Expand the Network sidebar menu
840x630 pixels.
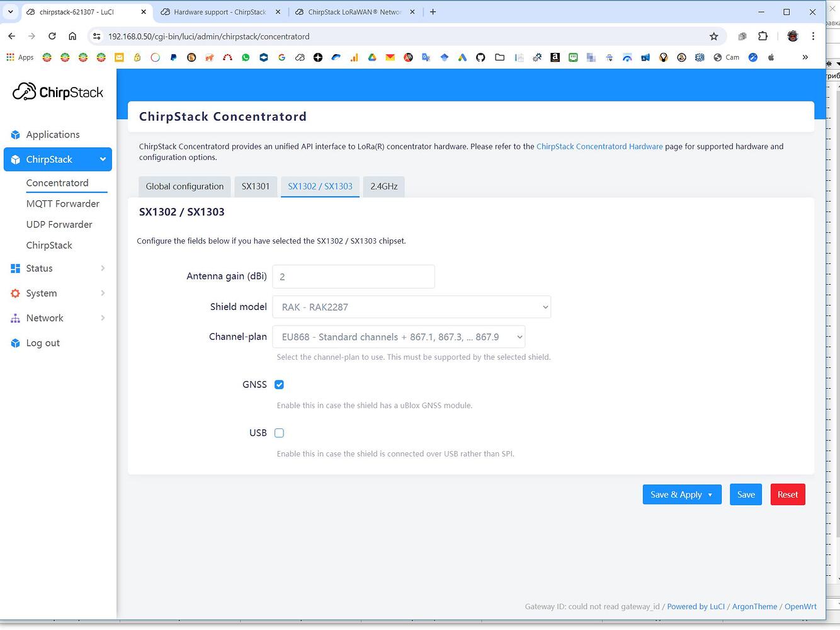57,318
